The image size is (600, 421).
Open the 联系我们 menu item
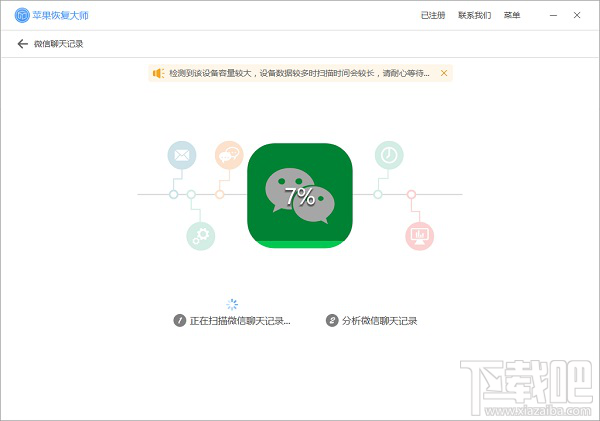[474, 15]
